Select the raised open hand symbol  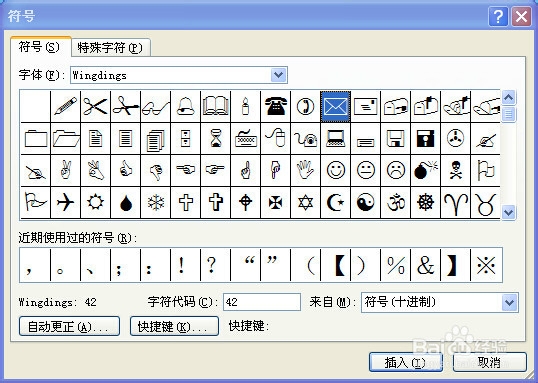coord(305,170)
